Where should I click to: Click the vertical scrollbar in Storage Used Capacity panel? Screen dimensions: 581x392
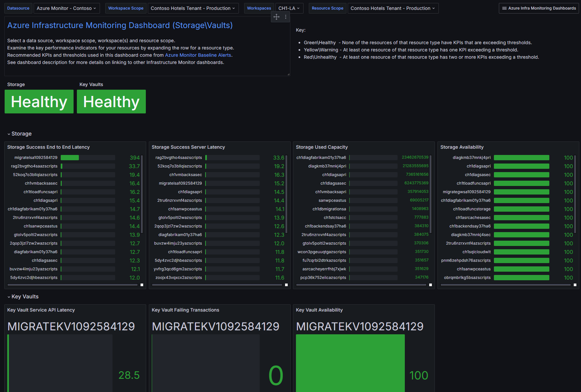(x=431, y=194)
